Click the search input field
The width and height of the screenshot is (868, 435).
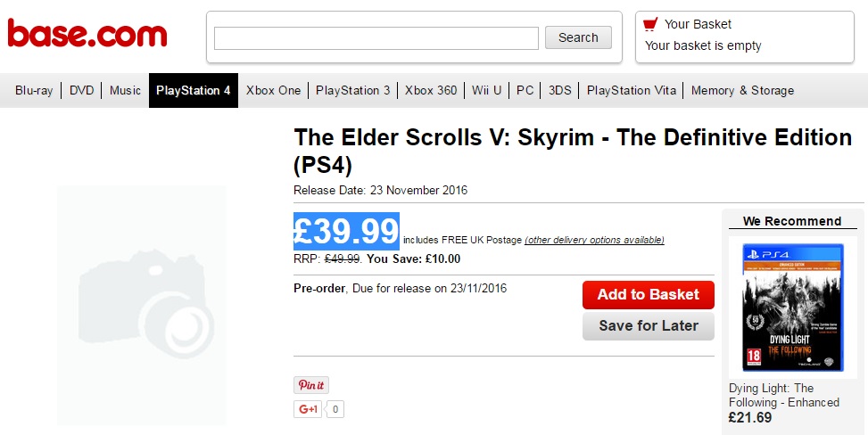pos(376,38)
